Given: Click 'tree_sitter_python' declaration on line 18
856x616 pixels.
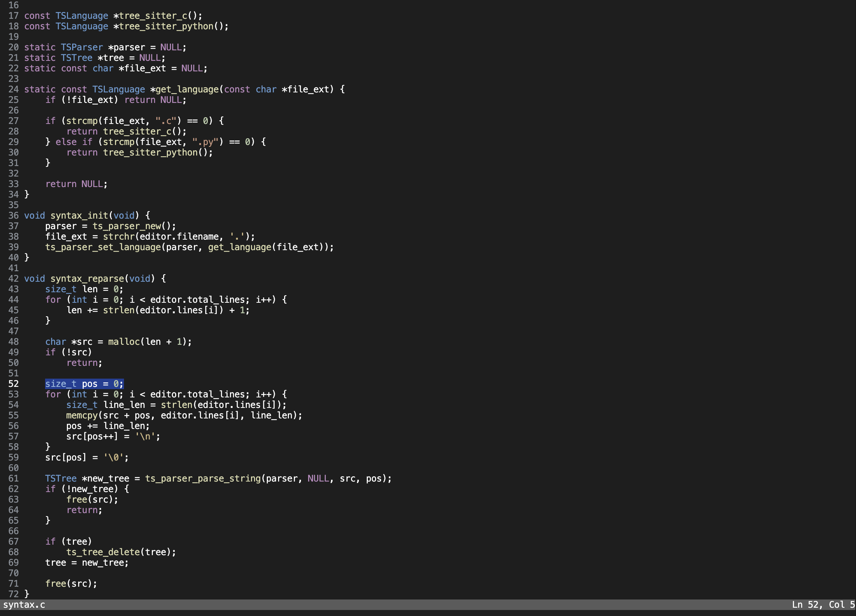Looking at the screenshot, I should pyautogui.click(x=166, y=26).
